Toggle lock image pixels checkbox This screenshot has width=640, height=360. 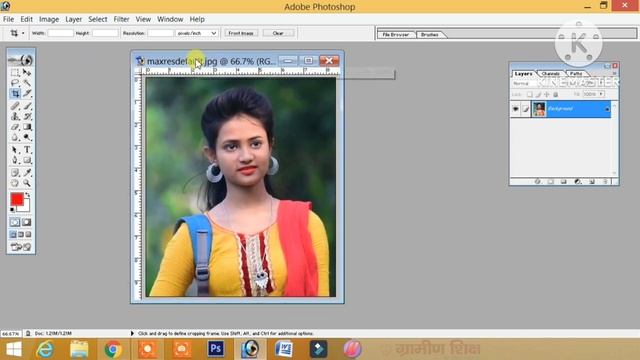(538, 94)
